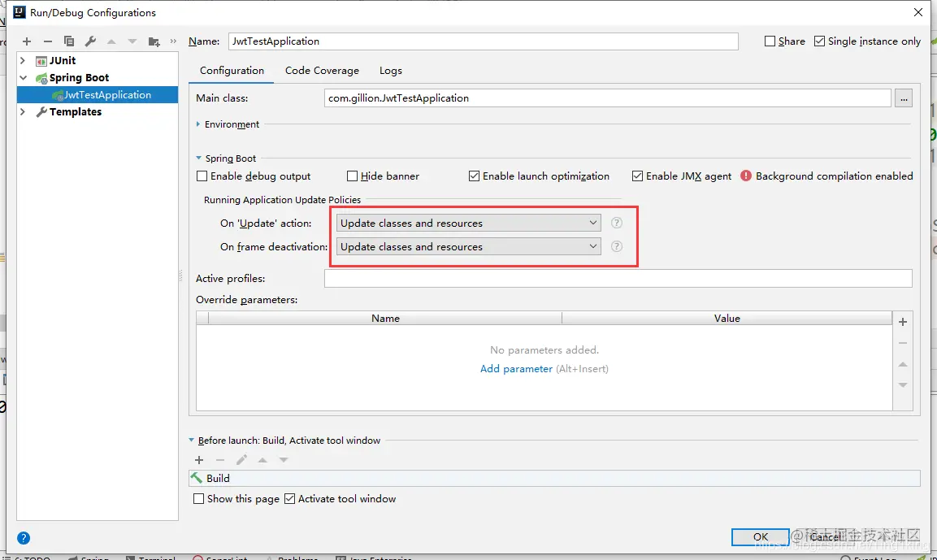The image size is (937, 560).
Task: Select JwtTestApplication in the tree
Action: click(98, 94)
